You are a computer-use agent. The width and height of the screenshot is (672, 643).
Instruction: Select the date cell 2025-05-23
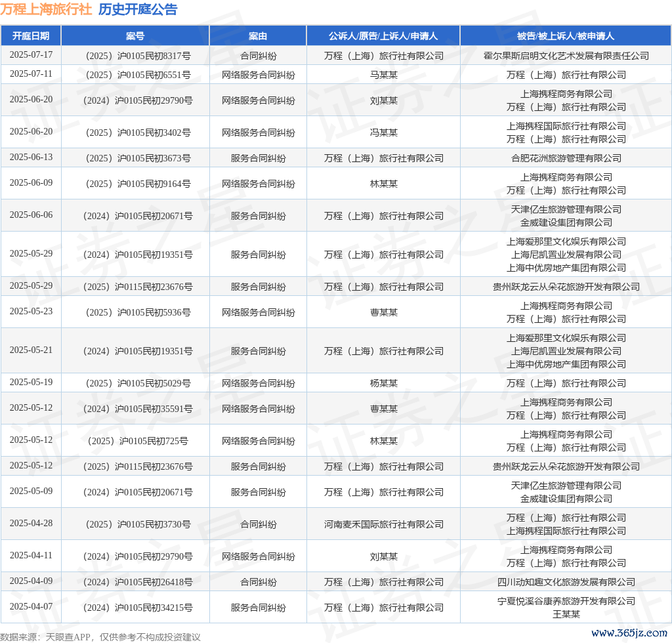[x=31, y=312]
